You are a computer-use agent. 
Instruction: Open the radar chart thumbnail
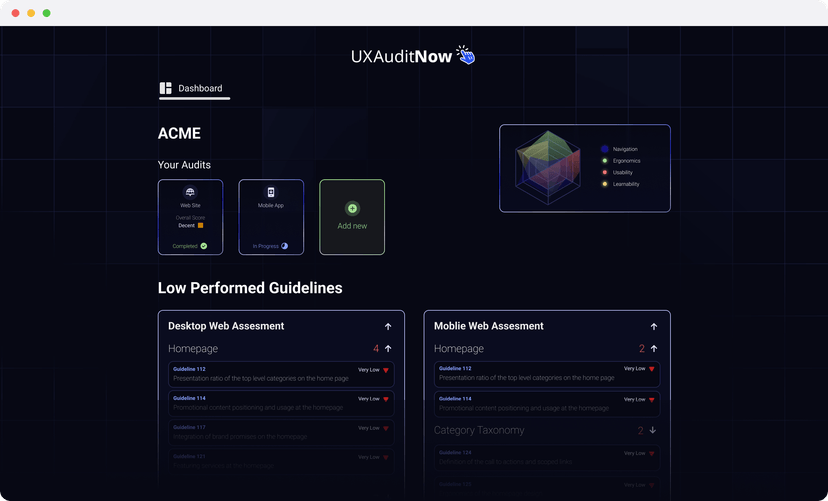[548, 168]
